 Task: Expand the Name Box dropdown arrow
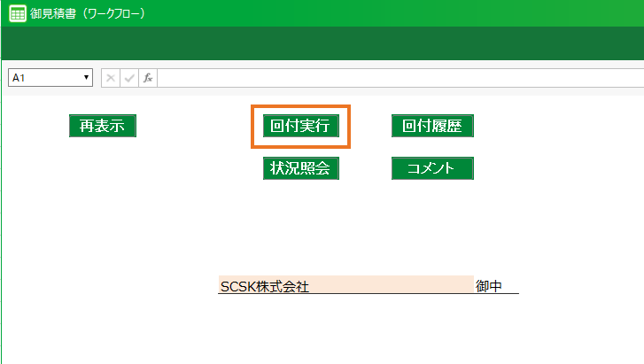pyautogui.click(x=86, y=78)
